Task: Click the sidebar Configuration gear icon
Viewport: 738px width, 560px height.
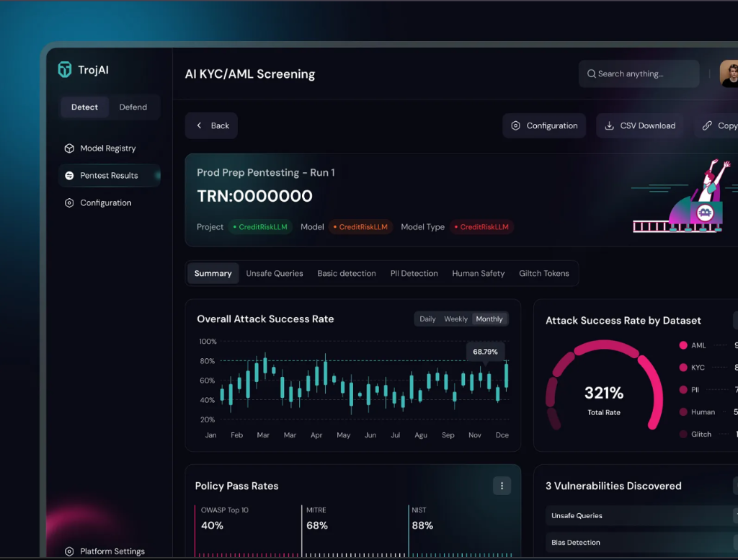Action: 69,203
